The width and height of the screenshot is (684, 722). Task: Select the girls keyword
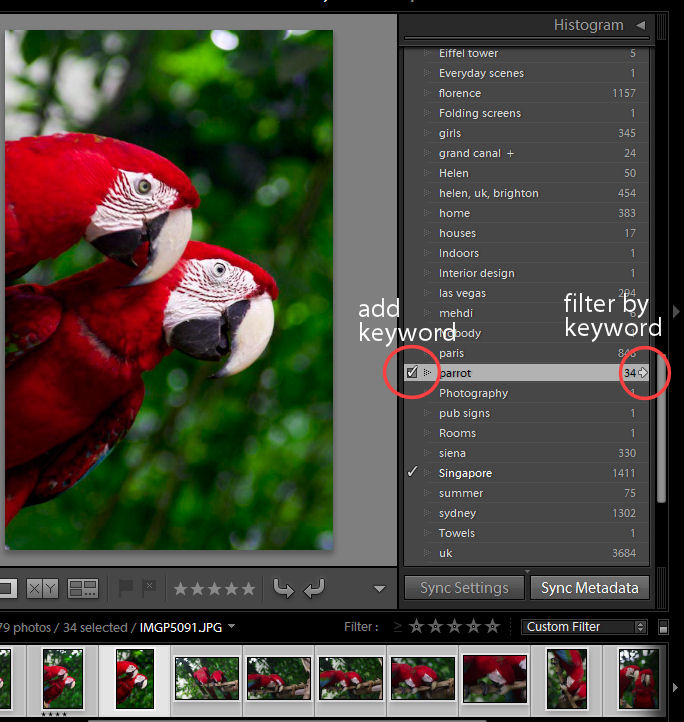[450, 134]
